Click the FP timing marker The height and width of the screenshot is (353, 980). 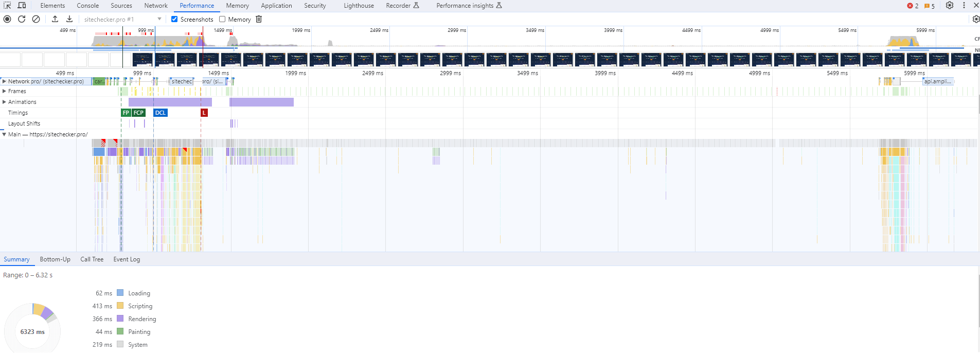click(126, 113)
